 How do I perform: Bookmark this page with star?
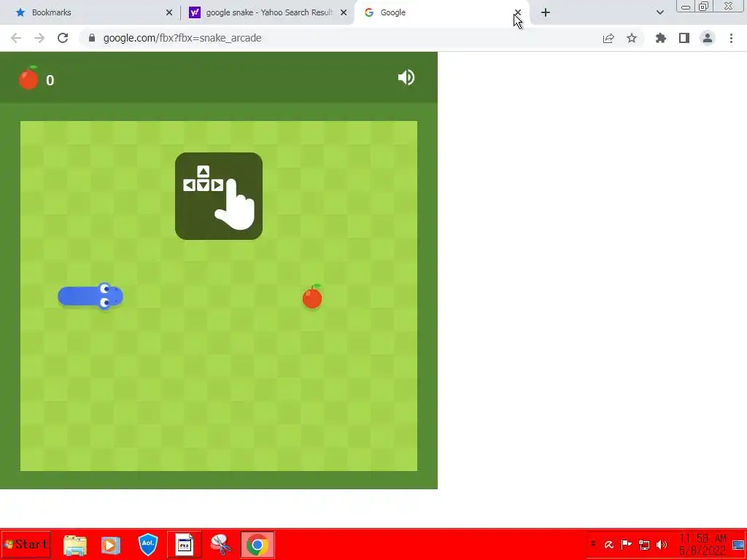click(x=632, y=38)
